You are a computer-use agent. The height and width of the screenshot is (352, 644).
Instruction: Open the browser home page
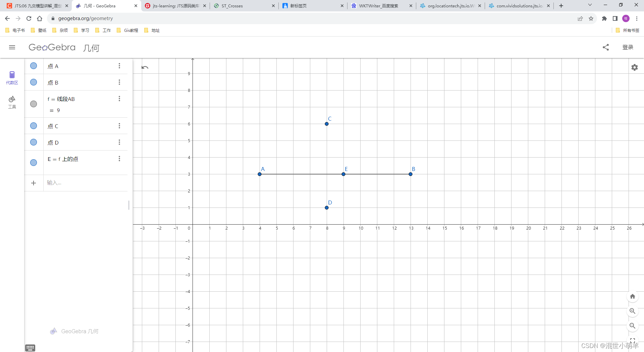tap(40, 18)
